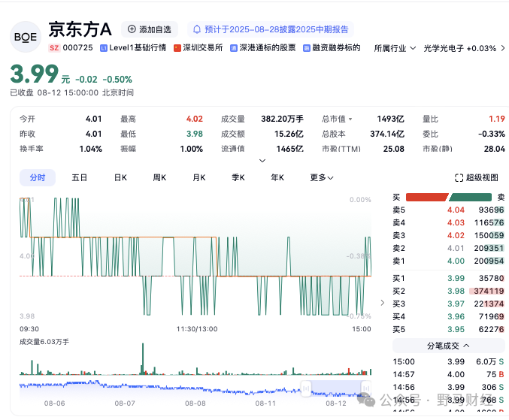The image size is (509, 420).
Task: Click the 市盈(TTM) 25.08 value
Action: [393, 149]
